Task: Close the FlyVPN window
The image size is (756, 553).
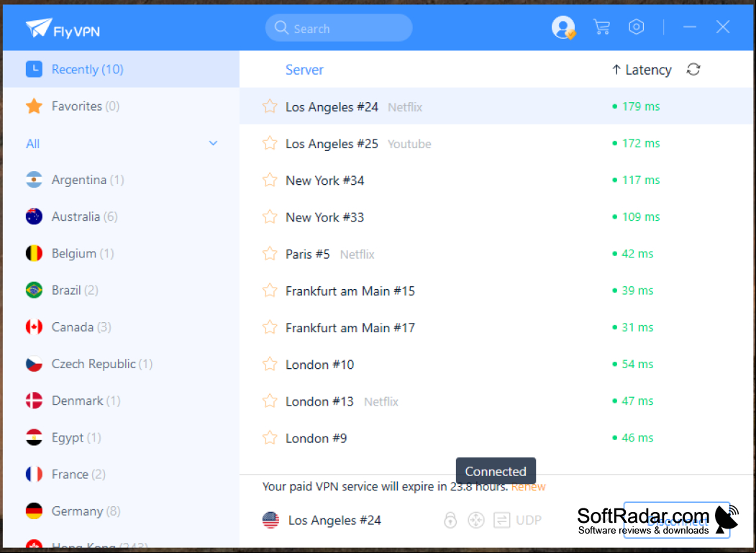Action: pos(723,27)
